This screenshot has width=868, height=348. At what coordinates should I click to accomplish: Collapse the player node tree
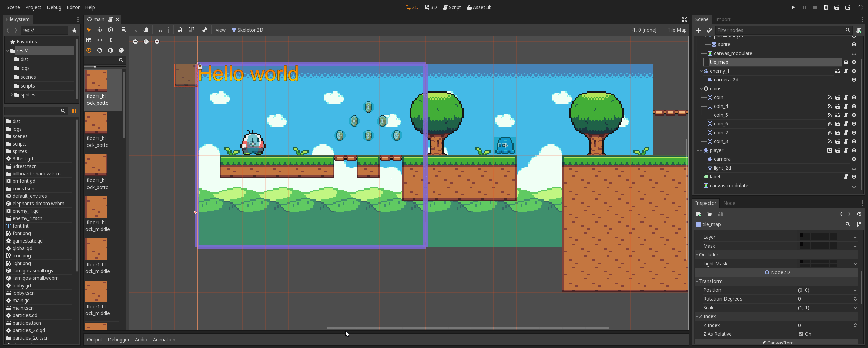tap(702, 150)
